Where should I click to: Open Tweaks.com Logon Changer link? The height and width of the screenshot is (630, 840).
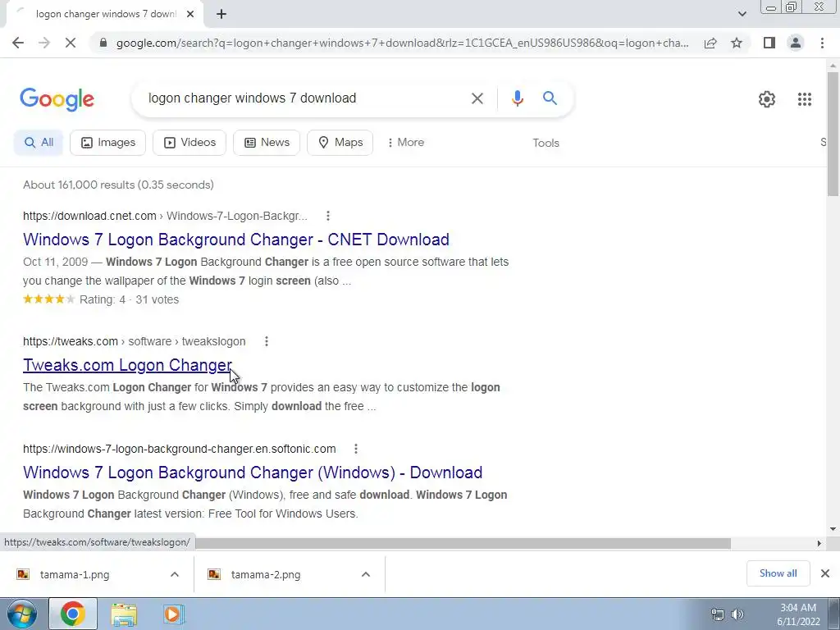click(x=127, y=365)
